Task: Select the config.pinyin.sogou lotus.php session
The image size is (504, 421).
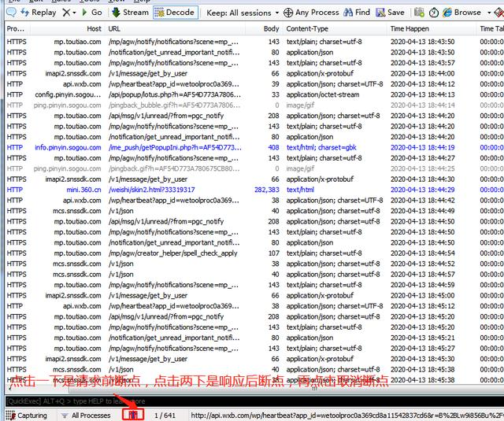Action: tap(254, 94)
